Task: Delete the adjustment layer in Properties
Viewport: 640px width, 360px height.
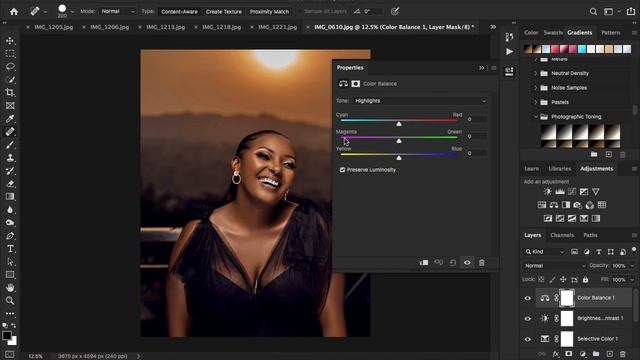Action: [x=482, y=263]
